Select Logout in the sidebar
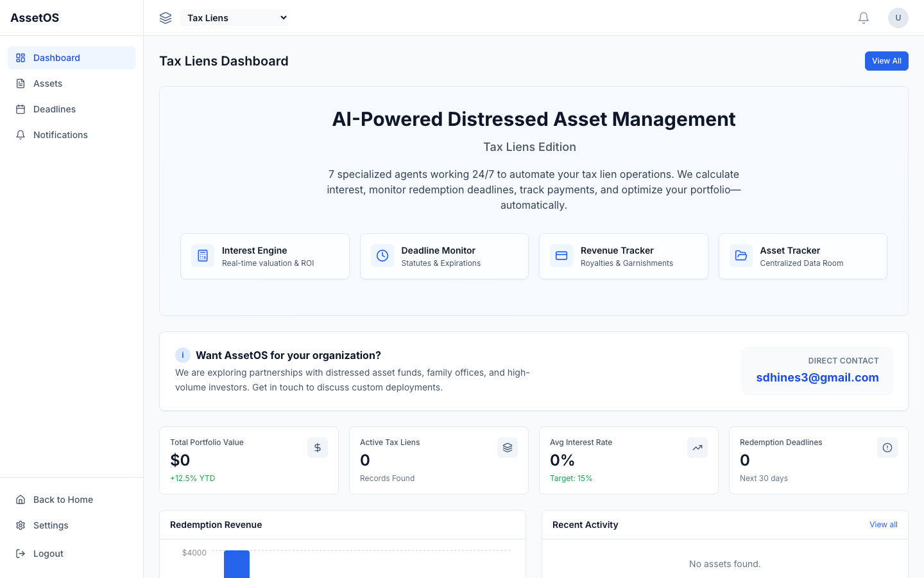The image size is (924, 578). coord(71,554)
